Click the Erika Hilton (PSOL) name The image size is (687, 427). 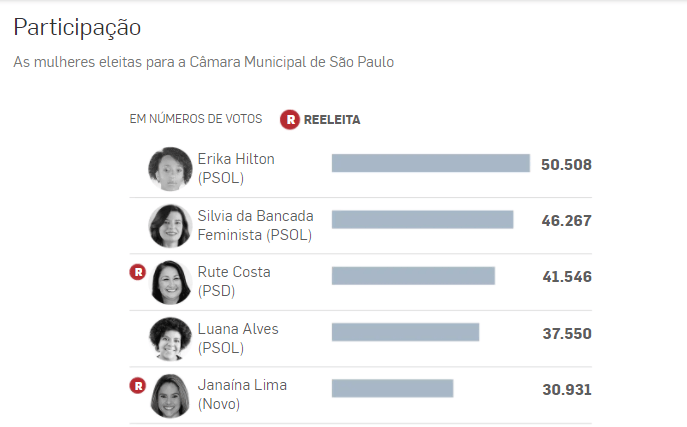click(236, 168)
